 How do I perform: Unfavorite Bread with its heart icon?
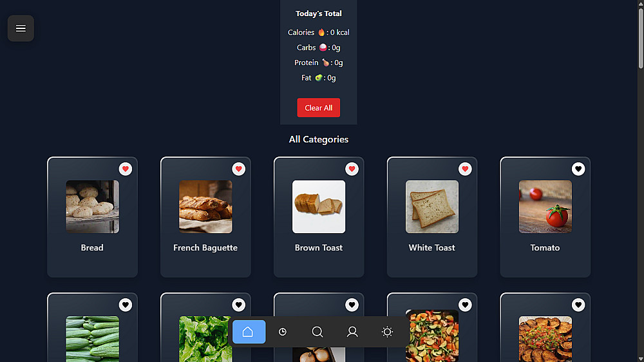tap(126, 169)
